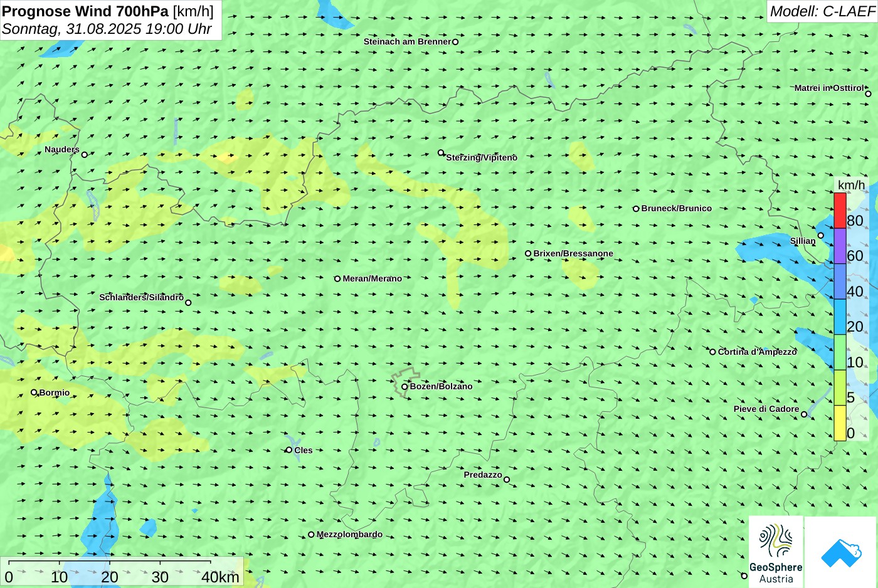Viewport: 878px width, 588px height.
Task: Click the 'Steinach am Brenner' city label
Action: coord(408,41)
